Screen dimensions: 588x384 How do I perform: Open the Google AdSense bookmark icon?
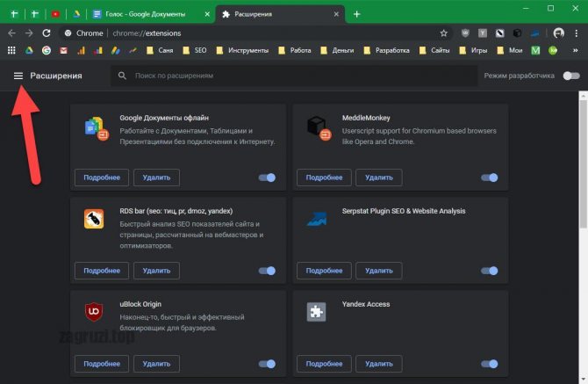[x=116, y=50]
